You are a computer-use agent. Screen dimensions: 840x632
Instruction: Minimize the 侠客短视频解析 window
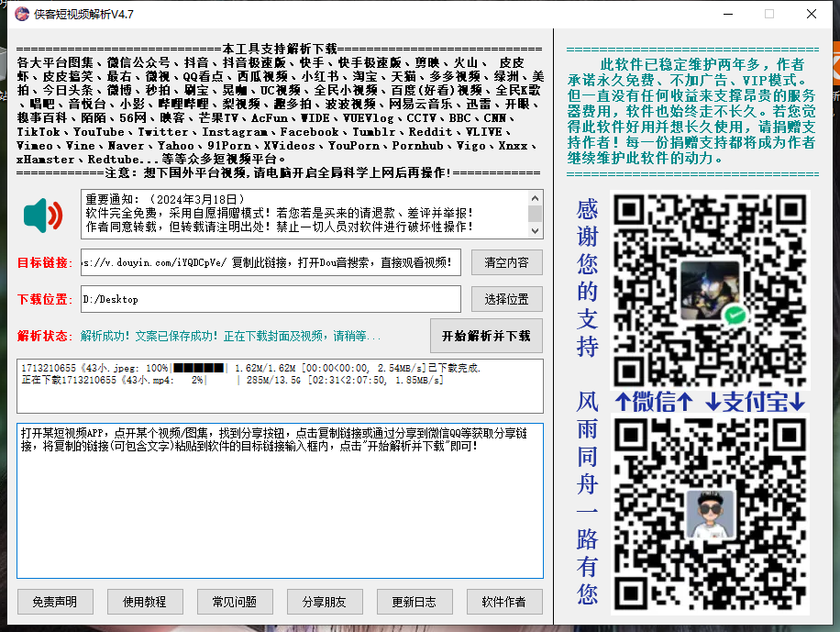[x=727, y=14]
